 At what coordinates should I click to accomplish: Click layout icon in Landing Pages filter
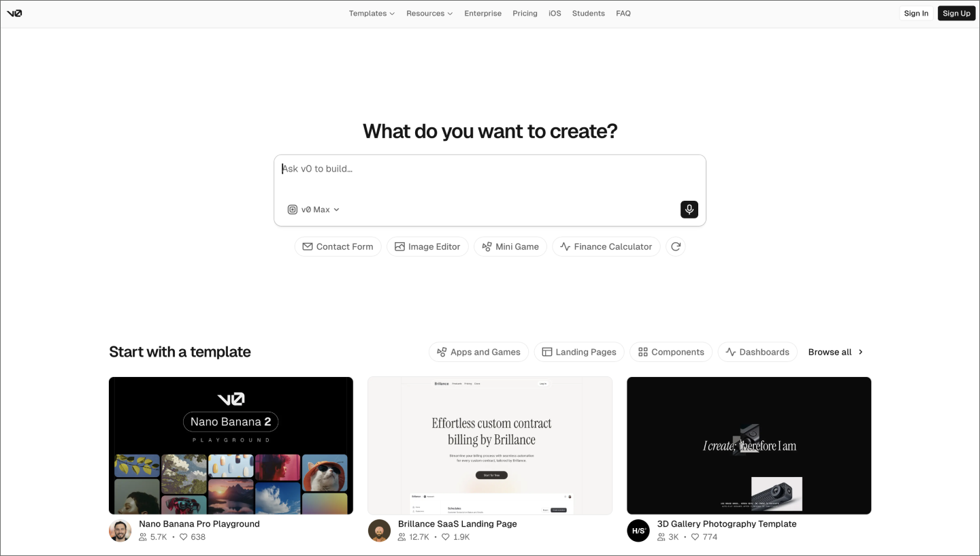click(547, 352)
